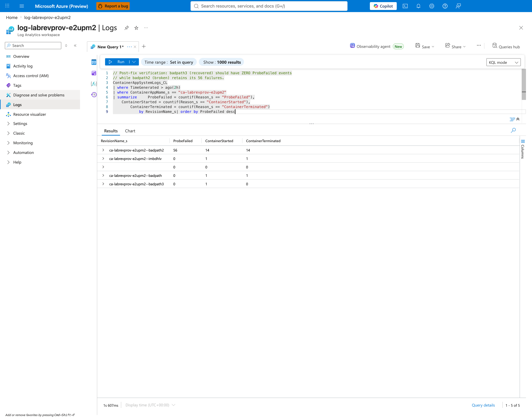
Task: Open the notifications bell
Action: click(x=418, y=6)
